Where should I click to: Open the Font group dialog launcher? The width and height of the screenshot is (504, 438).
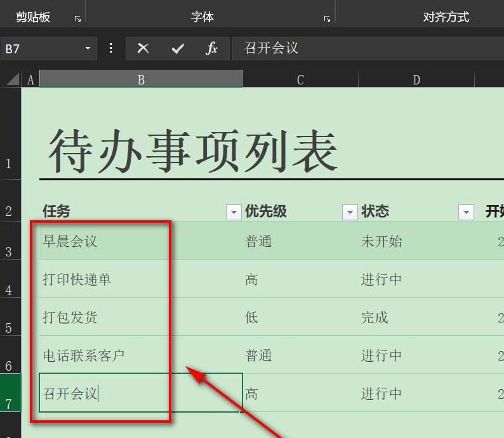(327, 18)
